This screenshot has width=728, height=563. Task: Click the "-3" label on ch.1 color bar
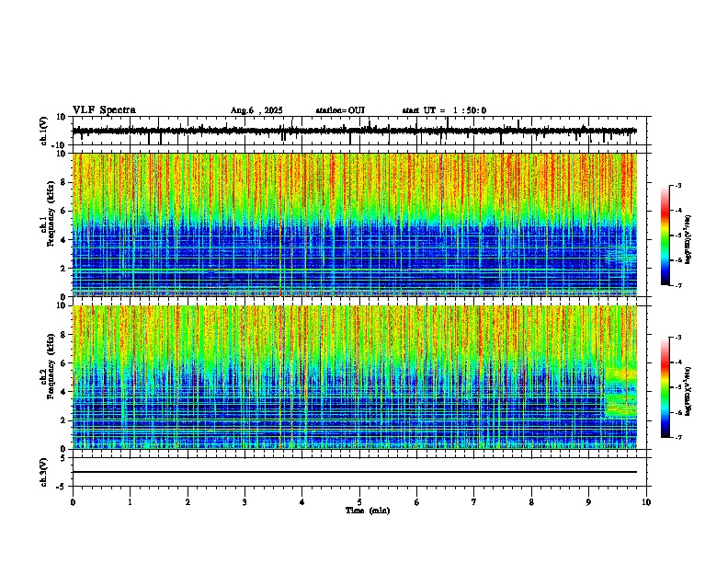coord(678,185)
